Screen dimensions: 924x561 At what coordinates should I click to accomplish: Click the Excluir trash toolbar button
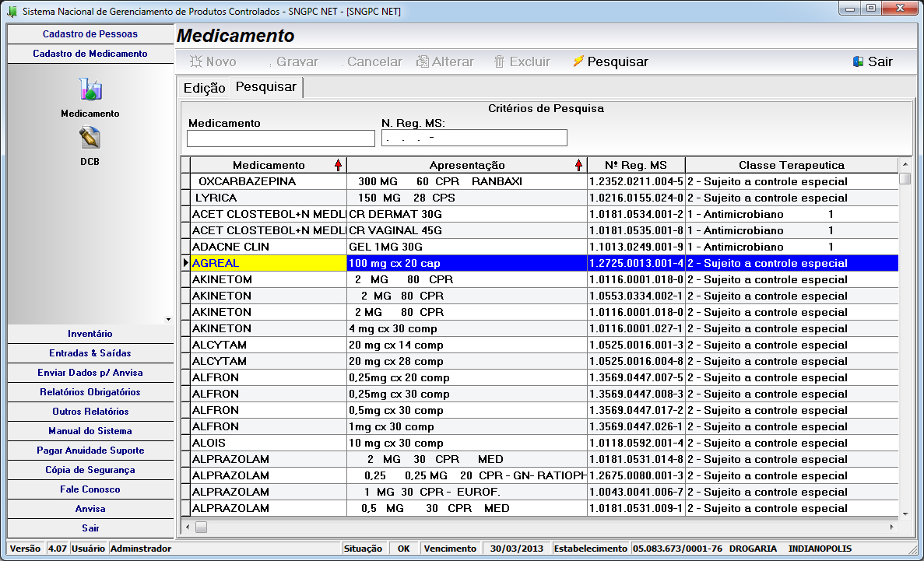coord(522,62)
